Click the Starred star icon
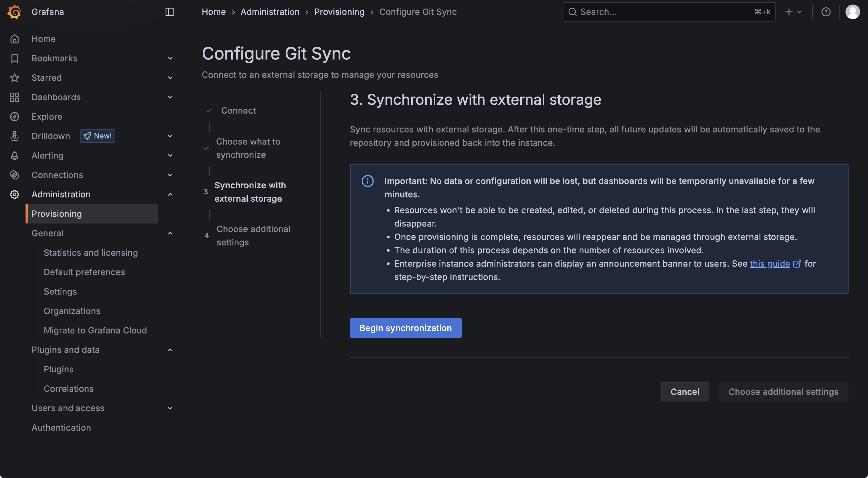This screenshot has width=868, height=478. tap(15, 78)
